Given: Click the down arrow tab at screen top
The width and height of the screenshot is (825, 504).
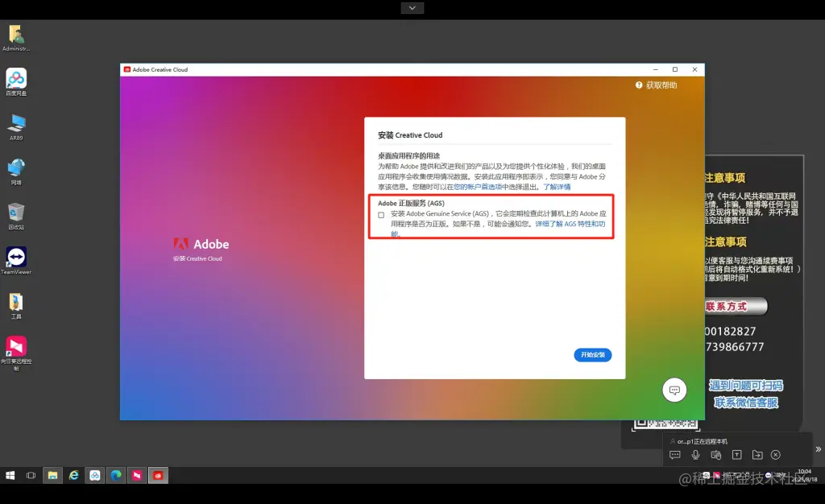Looking at the screenshot, I should pos(412,7).
